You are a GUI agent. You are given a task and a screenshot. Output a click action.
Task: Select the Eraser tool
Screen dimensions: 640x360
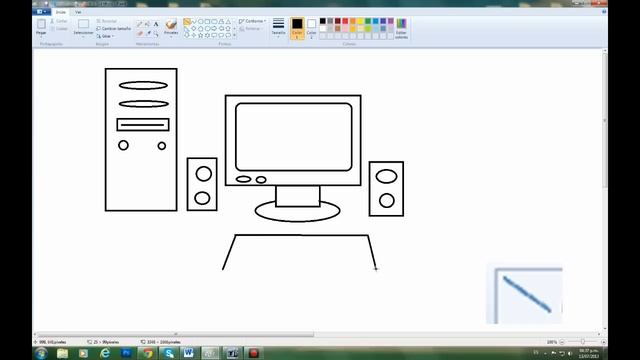[140, 34]
